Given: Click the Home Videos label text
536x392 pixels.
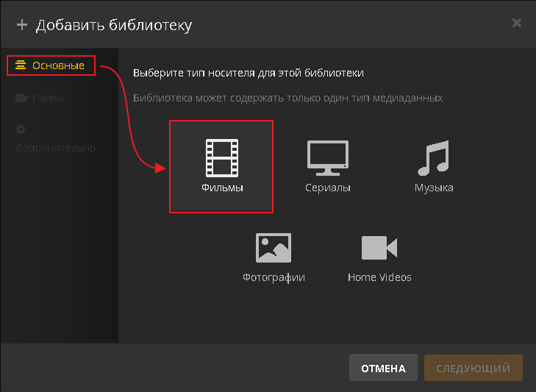Looking at the screenshot, I should [379, 277].
